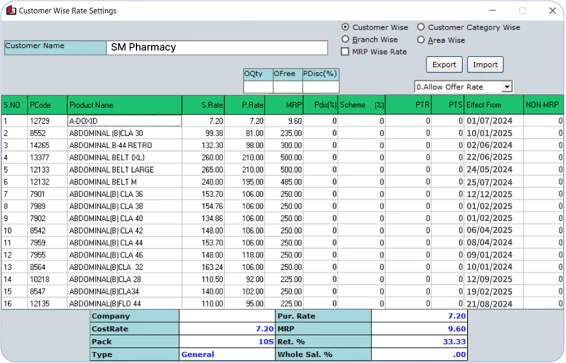Click the P.Rate value 195.00
Screen dimensions: 566x363
click(x=245, y=182)
